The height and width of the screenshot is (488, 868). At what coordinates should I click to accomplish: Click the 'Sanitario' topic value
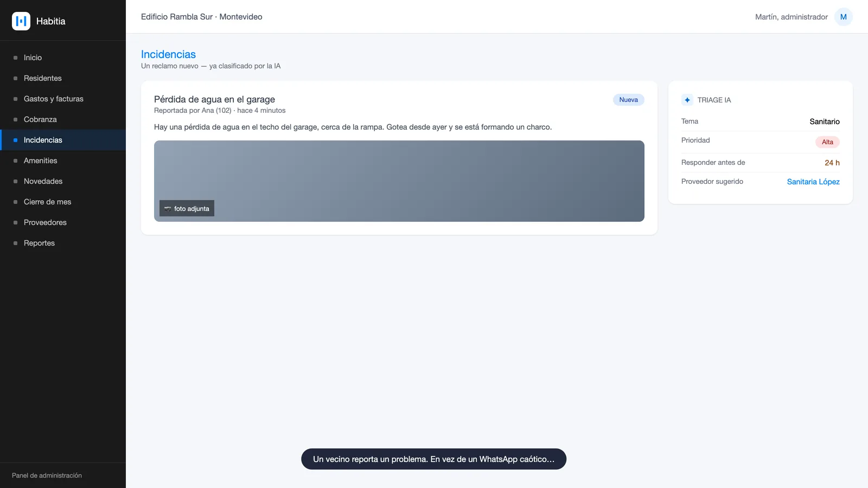pos(825,121)
